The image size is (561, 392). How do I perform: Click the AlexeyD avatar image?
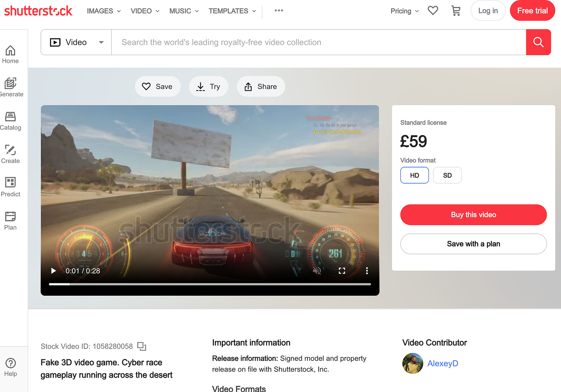[x=413, y=364]
